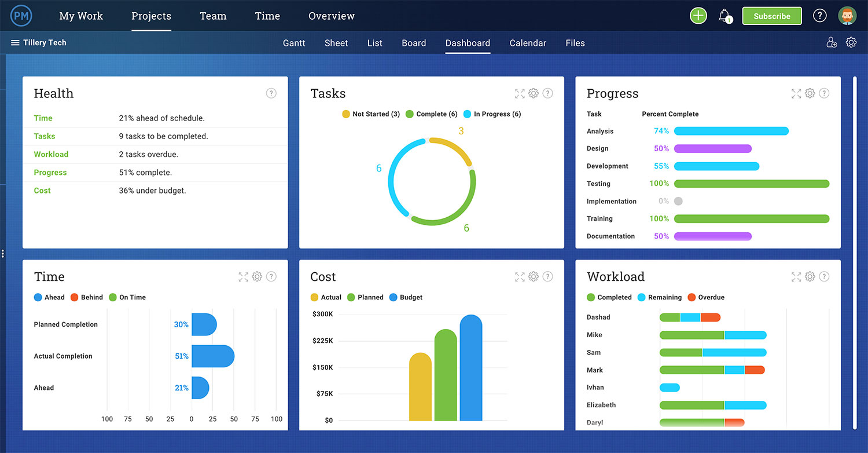Open the more options menu on the left edge
This screenshot has height=453, width=868.
pos(2,253)
